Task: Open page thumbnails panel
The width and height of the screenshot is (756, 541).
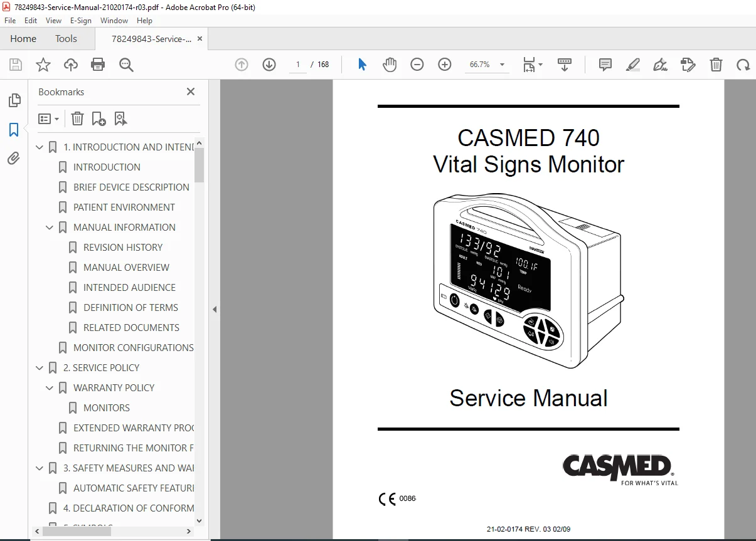Action: [14, 100]
